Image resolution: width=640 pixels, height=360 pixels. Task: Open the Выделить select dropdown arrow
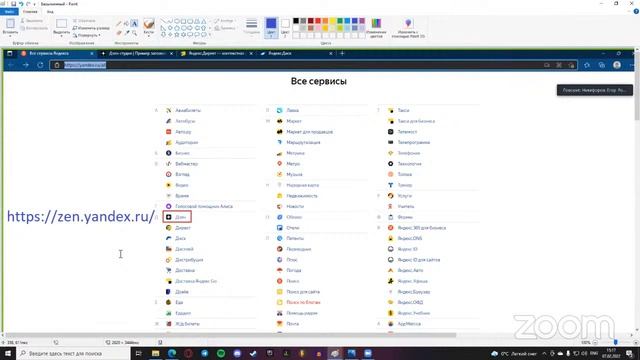click(62, 36)
